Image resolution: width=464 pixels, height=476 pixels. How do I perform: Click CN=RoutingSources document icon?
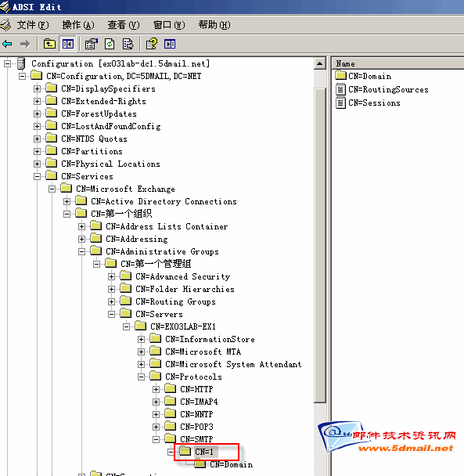pyautogui.click(x=340, y=89)
